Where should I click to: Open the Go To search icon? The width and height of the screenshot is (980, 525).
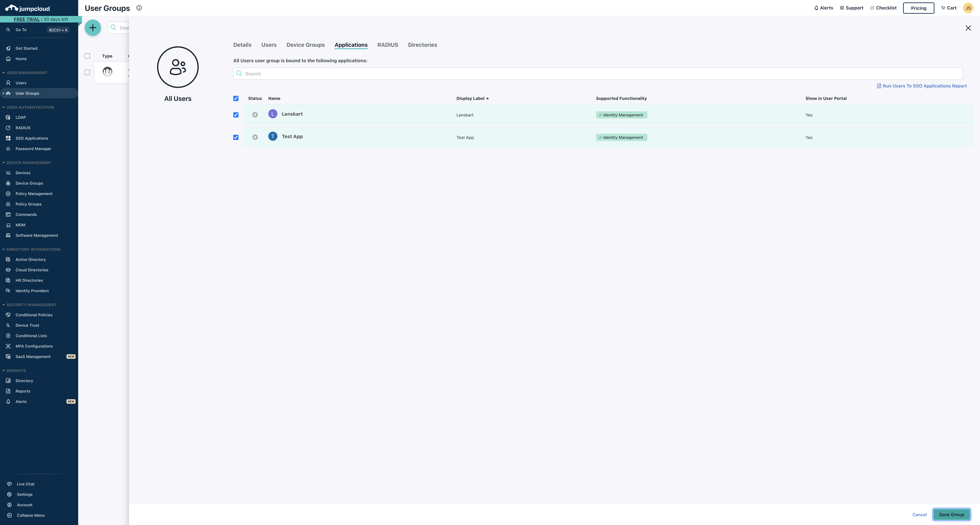tap(8, 30)
